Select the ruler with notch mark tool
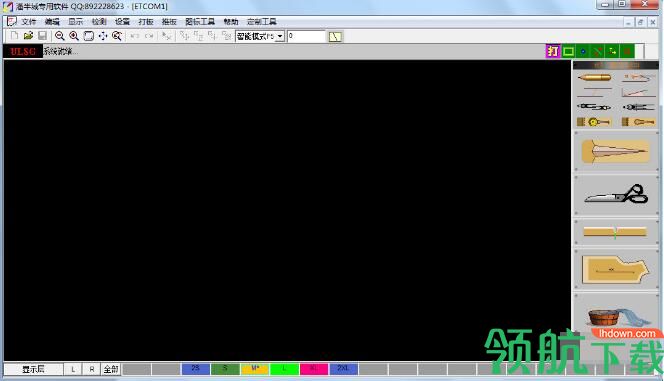664x381 pixels. (x=616, y=232)
